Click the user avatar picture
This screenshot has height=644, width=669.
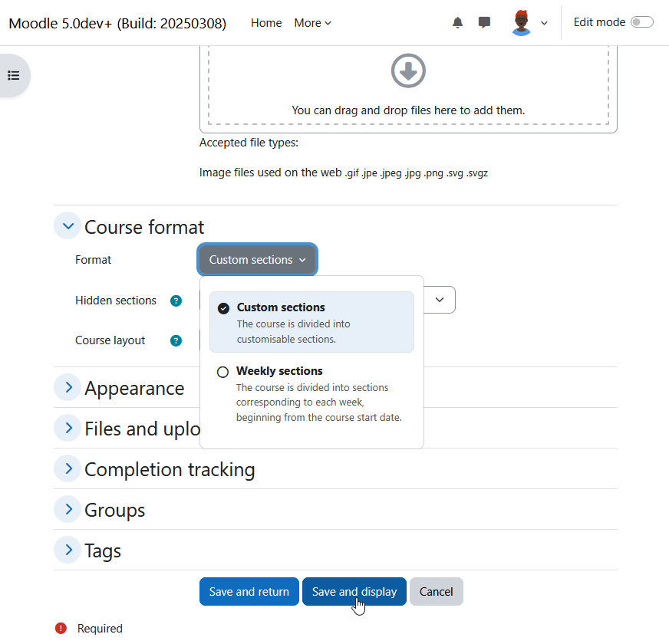click(521, 22)
